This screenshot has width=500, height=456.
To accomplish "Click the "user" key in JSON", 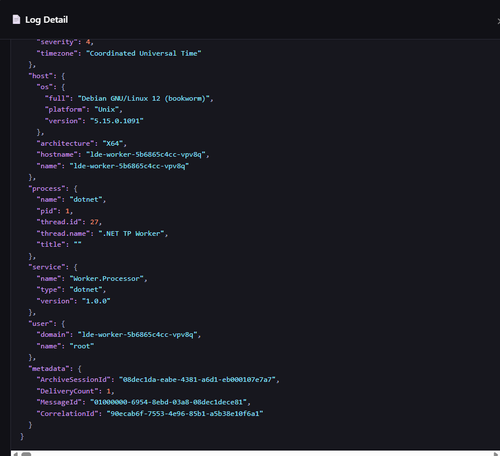I will coord(41,324).
